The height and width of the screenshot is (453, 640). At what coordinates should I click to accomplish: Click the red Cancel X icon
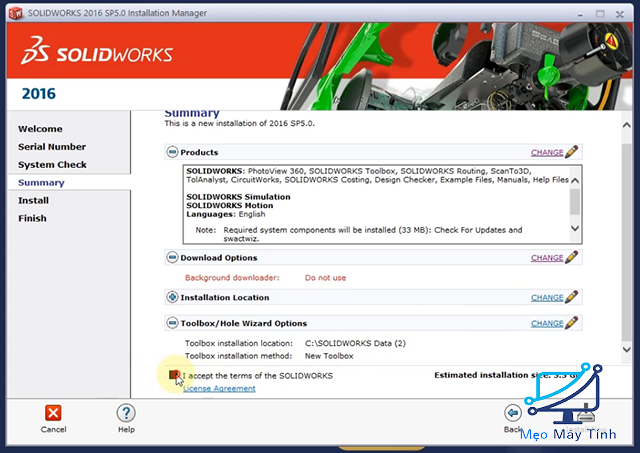pyautogui.click(x=53, y=413)
